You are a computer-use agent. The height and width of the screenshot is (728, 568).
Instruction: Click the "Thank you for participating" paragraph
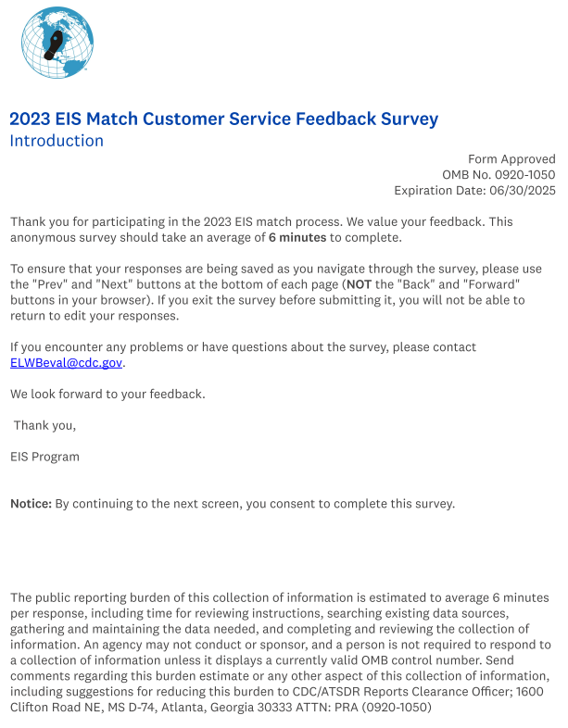pos(259,222)
